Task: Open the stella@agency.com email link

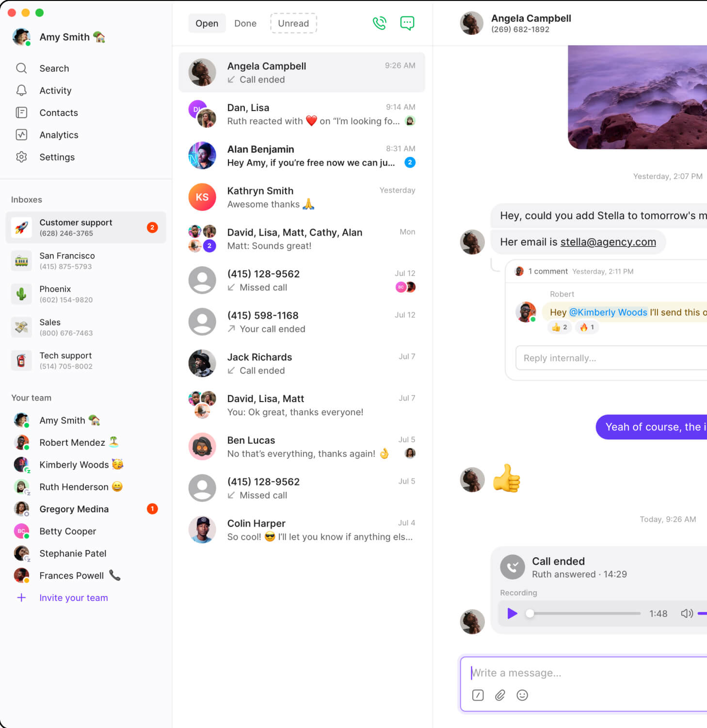Action: (608, 242)
